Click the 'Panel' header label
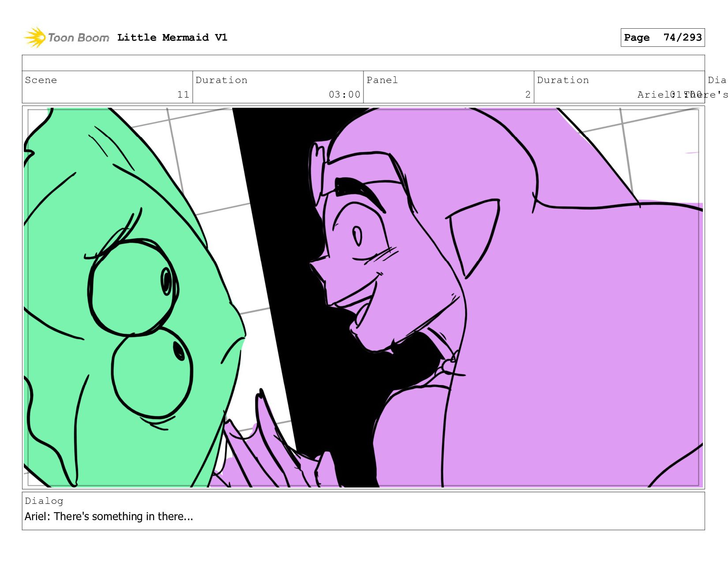The width and height of the screenshot is (728, 563). point(382,80)
